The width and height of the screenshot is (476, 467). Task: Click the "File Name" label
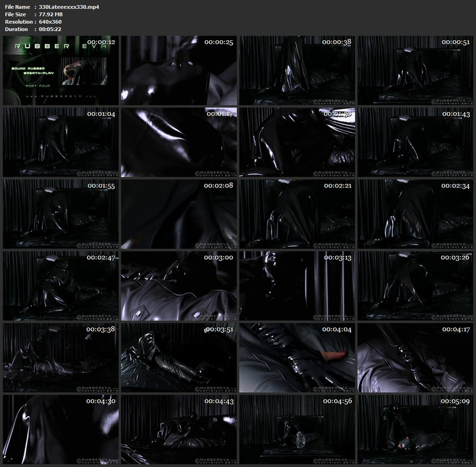click(18, 6)
